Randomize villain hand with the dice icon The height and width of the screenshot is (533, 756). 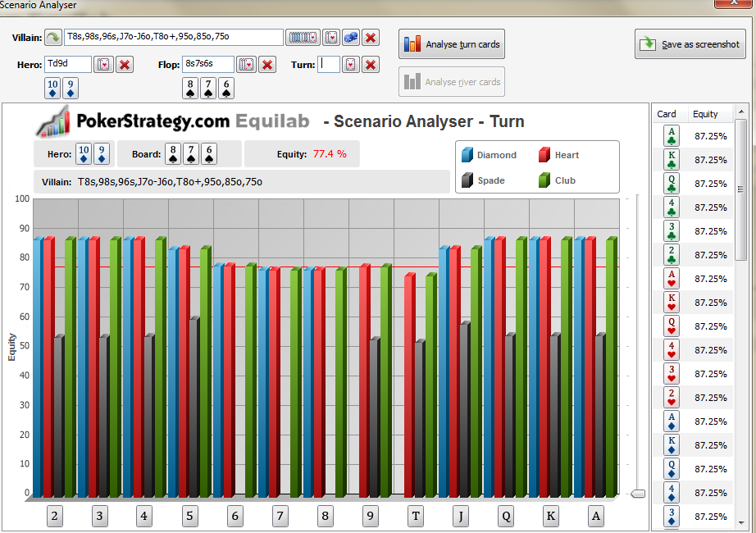pos(351,37)
